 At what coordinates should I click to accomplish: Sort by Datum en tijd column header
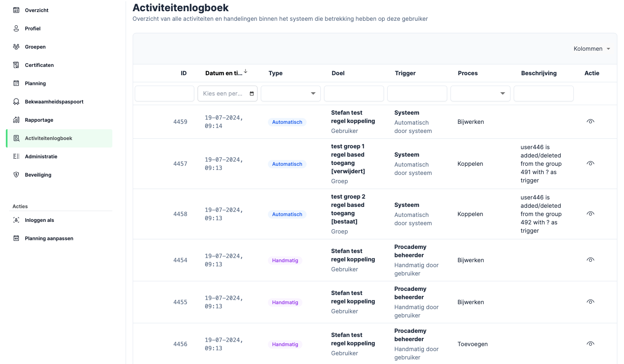(224, 73)
